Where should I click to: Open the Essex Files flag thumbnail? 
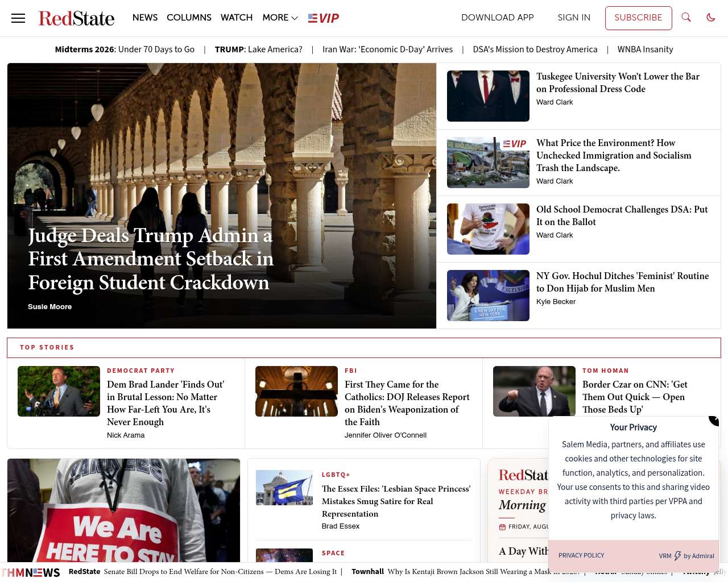[x=284, y=488]
